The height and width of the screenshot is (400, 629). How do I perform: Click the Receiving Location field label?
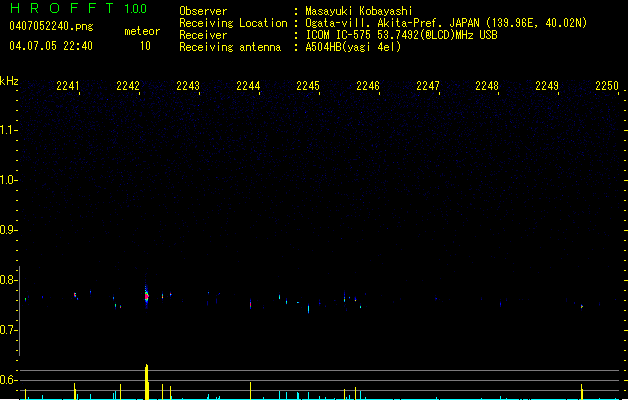233,23
